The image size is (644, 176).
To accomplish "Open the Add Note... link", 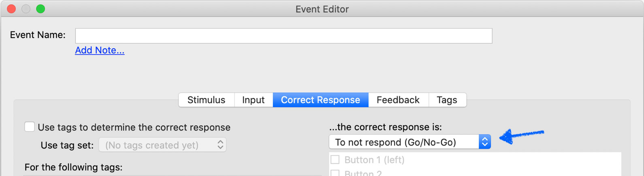I will tap(100, 50).
